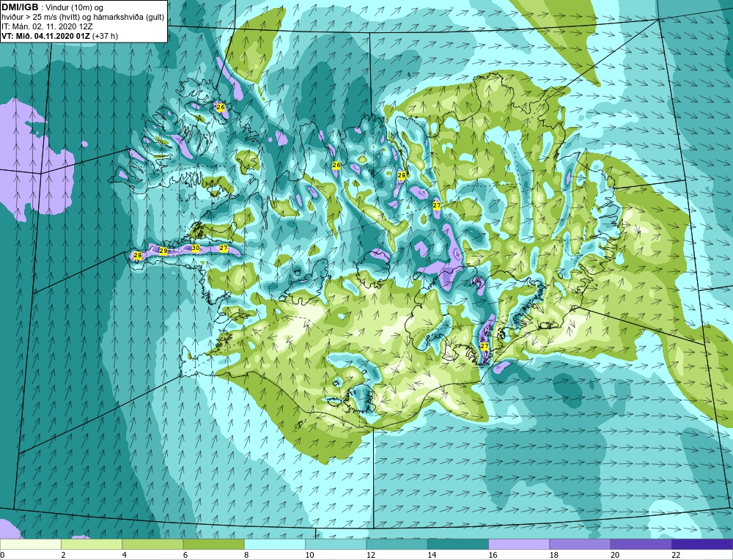Screen dimensions: 733x560
Task: Click the dark indigo above-22 m/s legend swatch
Action: tap(701, 544)
